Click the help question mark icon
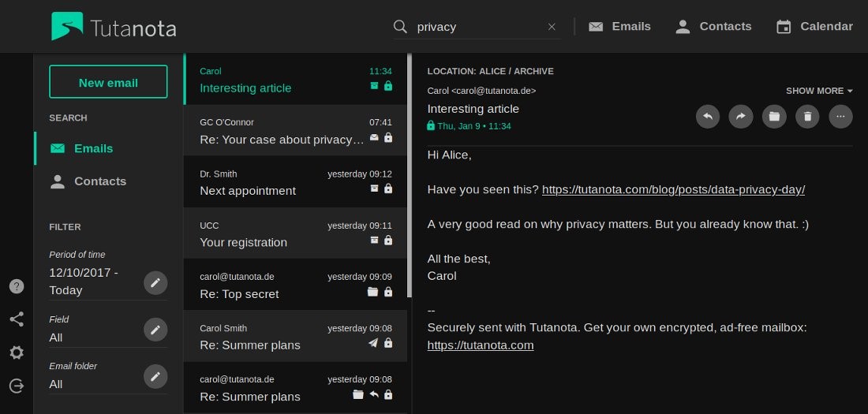 click(x=17, y=286)
